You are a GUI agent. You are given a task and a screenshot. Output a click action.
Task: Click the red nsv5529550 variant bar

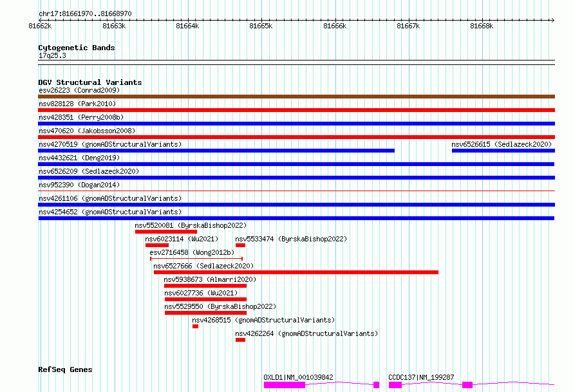(x=206, y=313)
